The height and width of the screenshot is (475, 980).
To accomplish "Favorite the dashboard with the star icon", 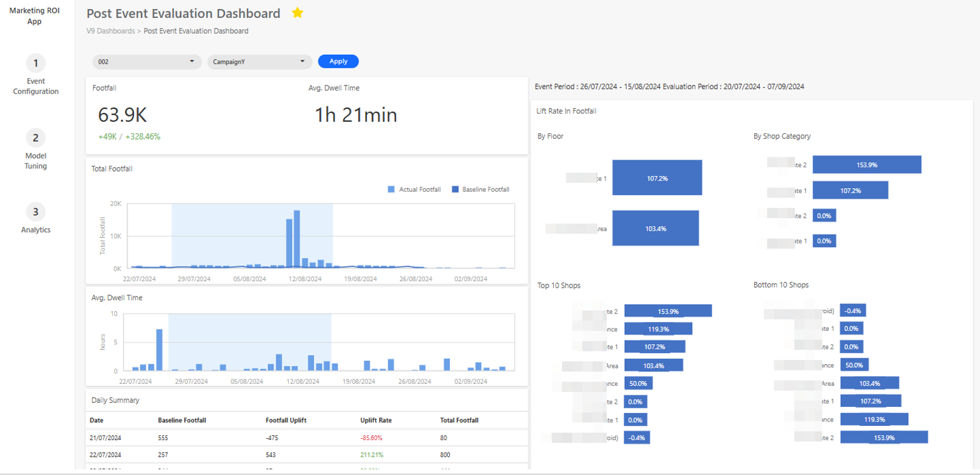I will (297, 13).
